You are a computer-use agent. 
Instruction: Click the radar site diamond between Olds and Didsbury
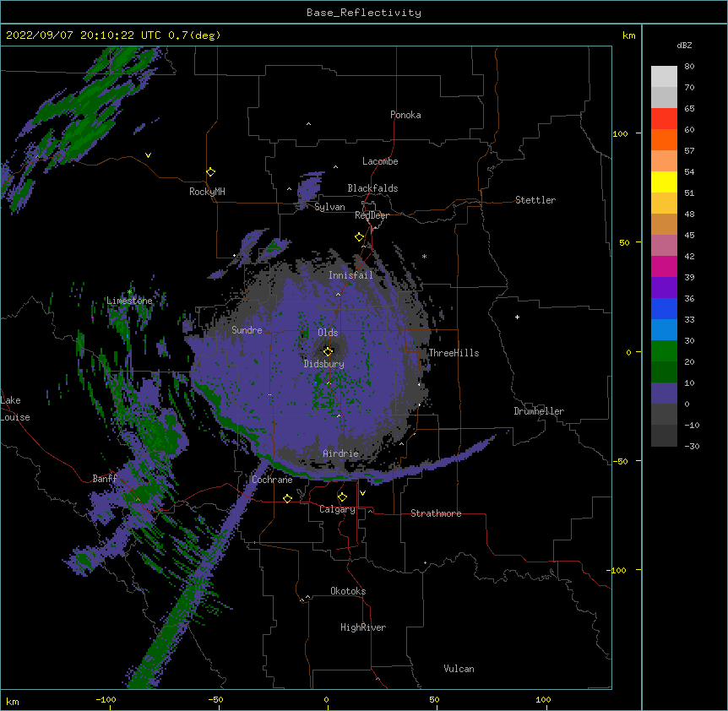coord(328,351)
